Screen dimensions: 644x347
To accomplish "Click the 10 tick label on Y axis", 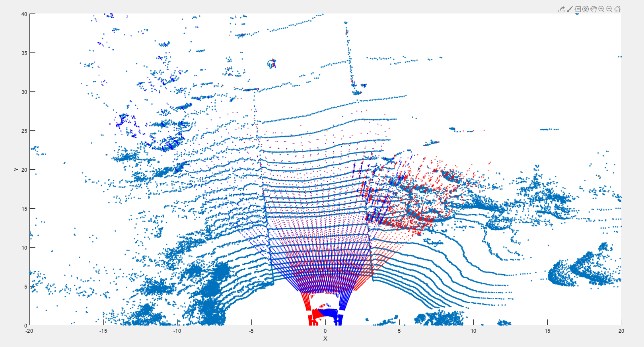I will pyautogui.click(x=24, y=248).
